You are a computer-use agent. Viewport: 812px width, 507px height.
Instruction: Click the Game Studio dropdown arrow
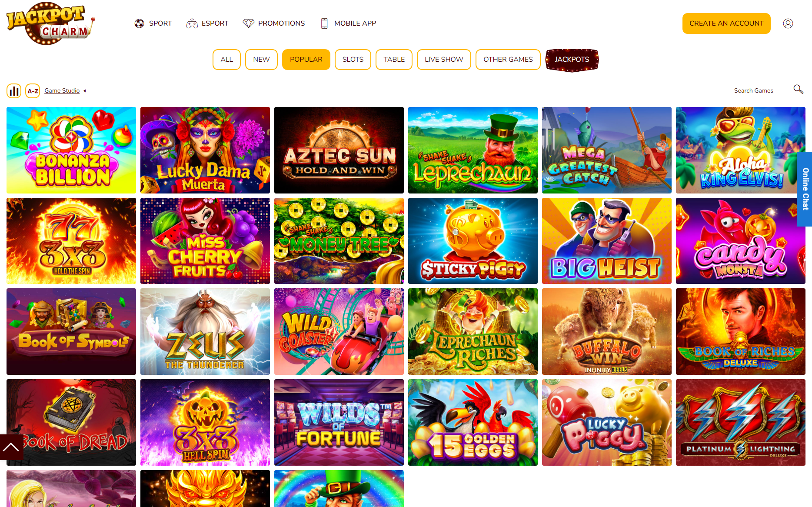85,91
